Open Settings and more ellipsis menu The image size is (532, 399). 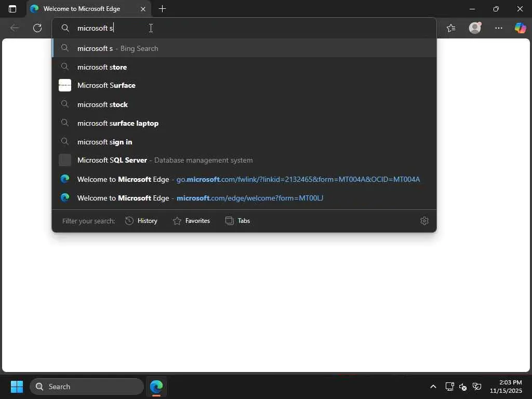pos(498,28)
